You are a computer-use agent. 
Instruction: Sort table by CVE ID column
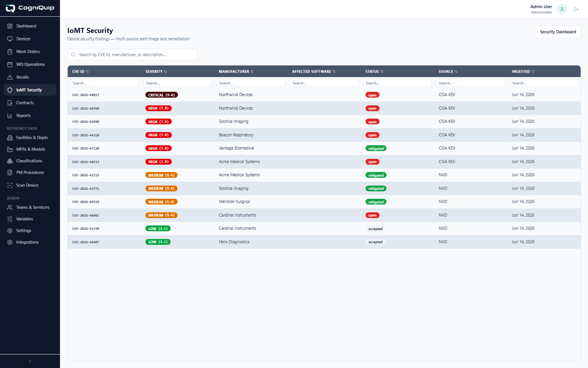[80, 72]
